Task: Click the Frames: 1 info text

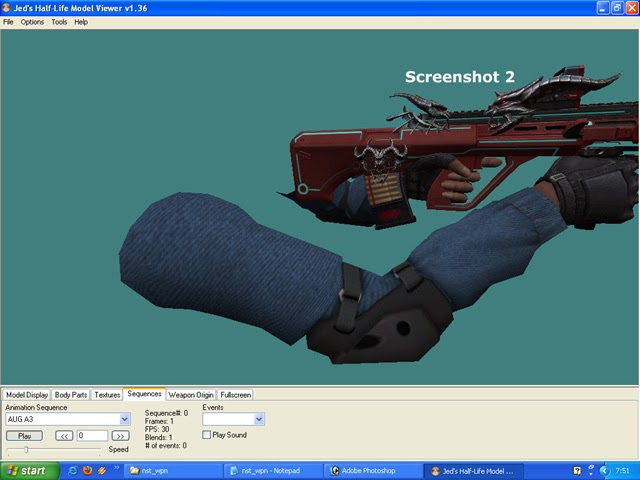Action: pos(159,421)
